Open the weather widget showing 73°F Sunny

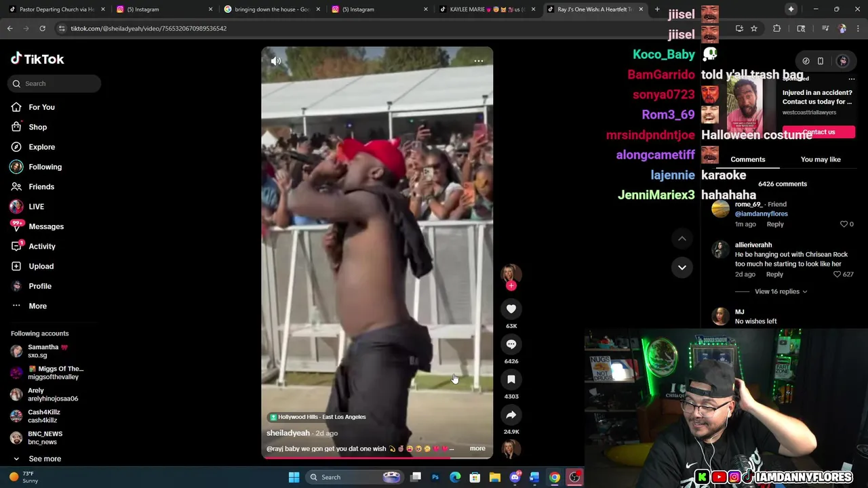click(24, 477)
